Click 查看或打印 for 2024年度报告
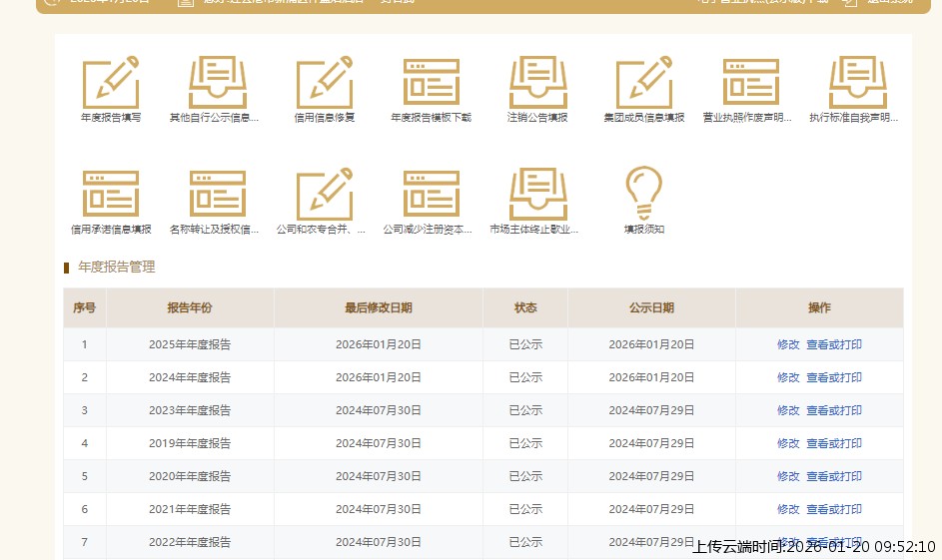This screenshot has width=942, height=560. pos(834,377)
